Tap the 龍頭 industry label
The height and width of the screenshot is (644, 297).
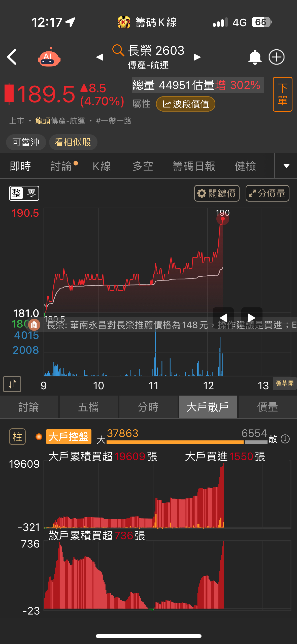point(43,121)
